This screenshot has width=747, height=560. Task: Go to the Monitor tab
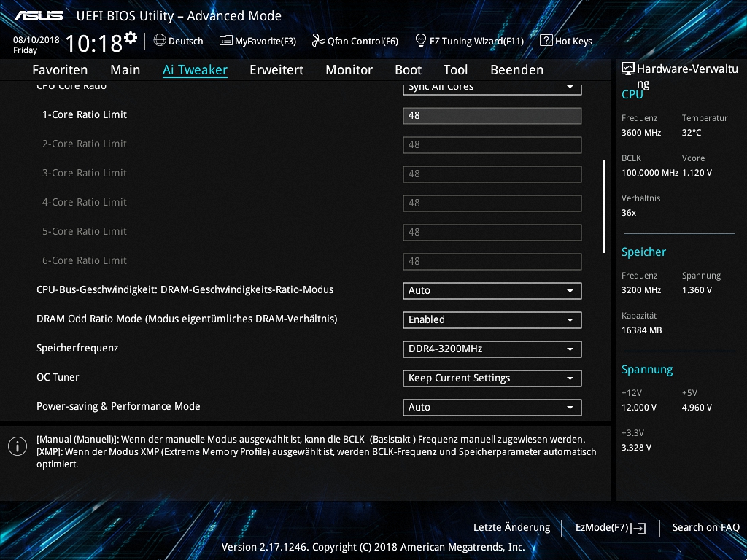[349, 69]
